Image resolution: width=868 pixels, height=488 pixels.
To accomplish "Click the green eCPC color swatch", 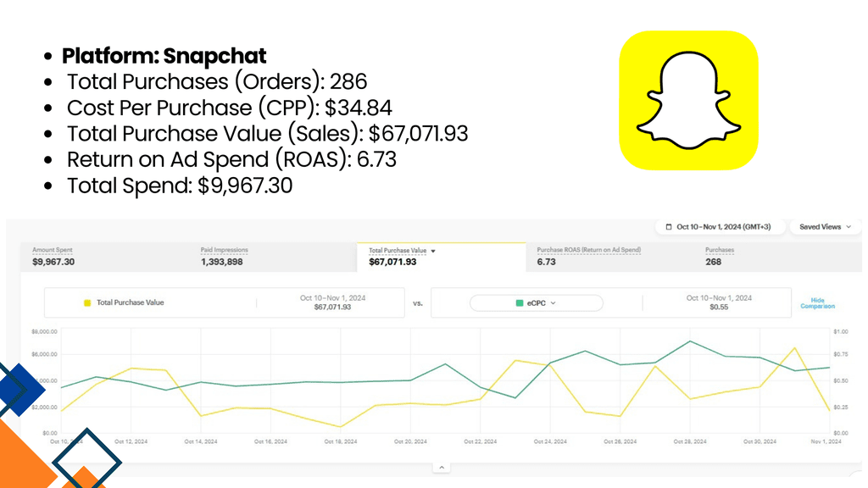I will (520, 303).
